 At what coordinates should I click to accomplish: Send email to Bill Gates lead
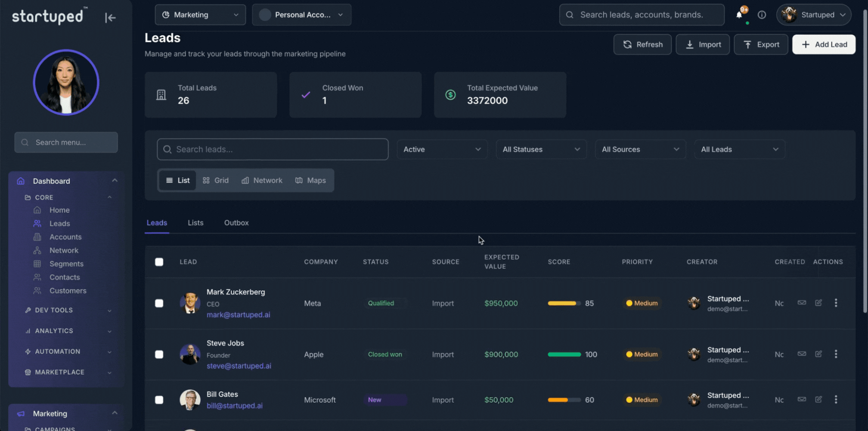[x=802, y=400]
